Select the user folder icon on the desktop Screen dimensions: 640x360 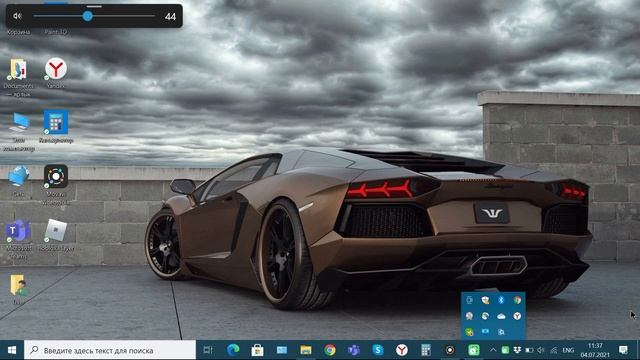tap(19, 289)
